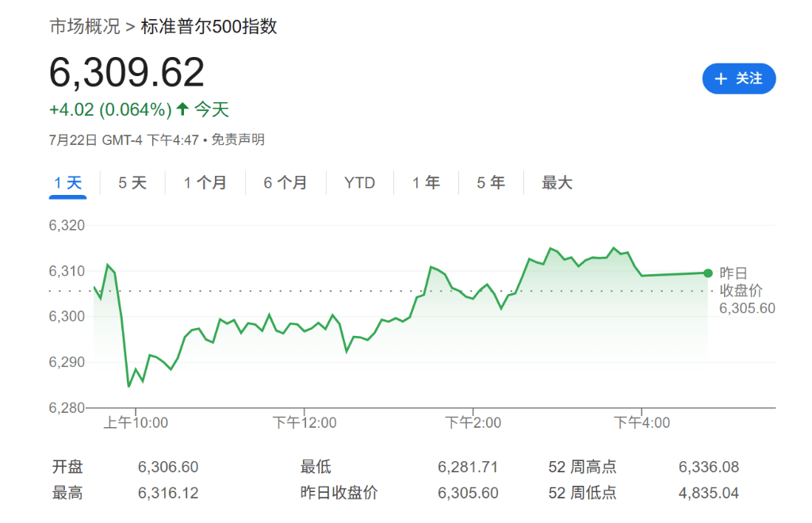812x523 pixels.
Task: Click the 关注 follow button
Action: tap(738, 78)
